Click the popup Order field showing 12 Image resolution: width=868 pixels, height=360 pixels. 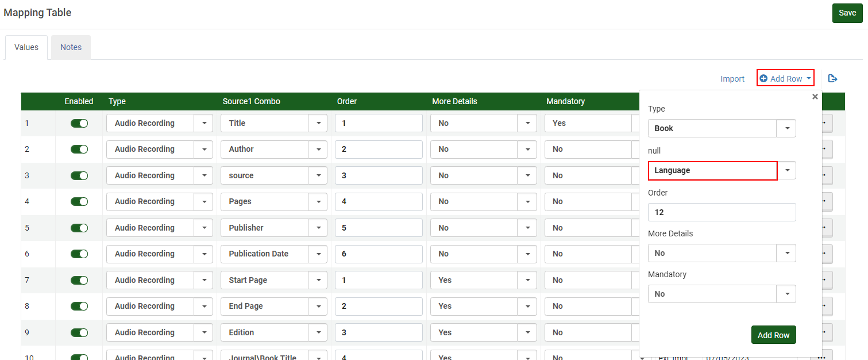point(722,212)
